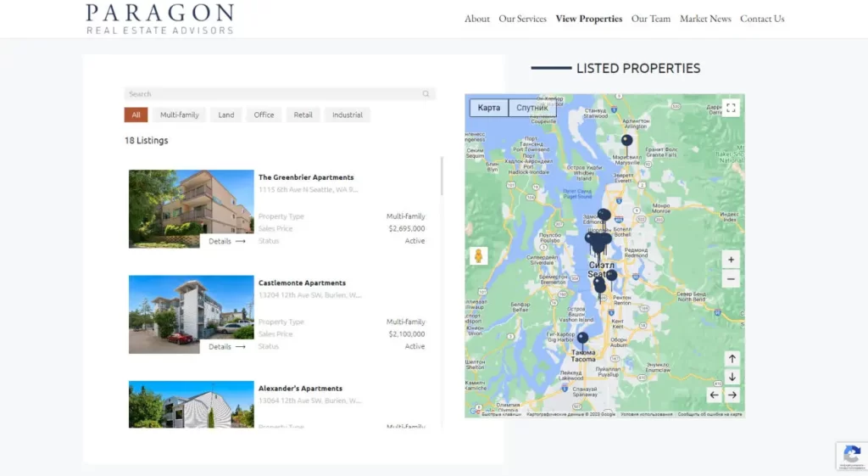Click the Google logo on map
868x476 pixels.
tap(475, 411)
